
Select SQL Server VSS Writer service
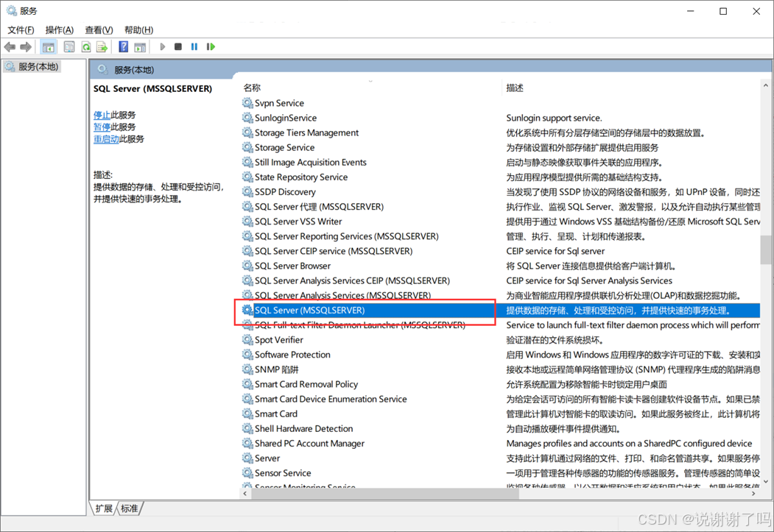click(298, 221)
